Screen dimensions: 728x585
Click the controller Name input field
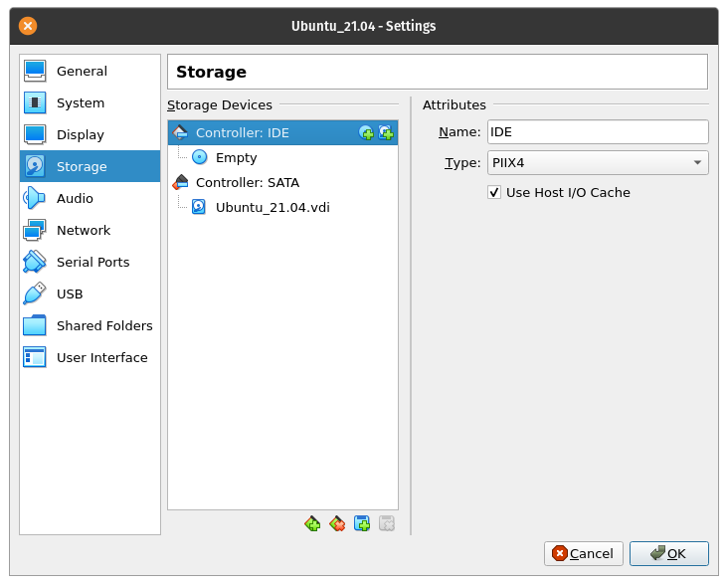[597, 131]
